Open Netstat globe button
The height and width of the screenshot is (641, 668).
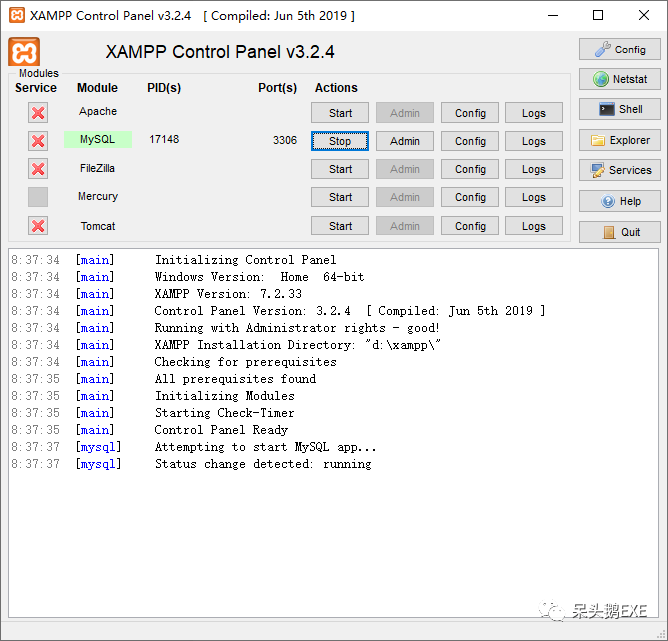619,79
